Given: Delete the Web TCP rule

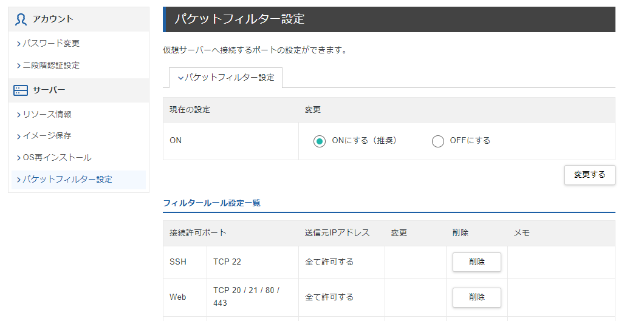Looking at the screenshot, I should [477, 297].
